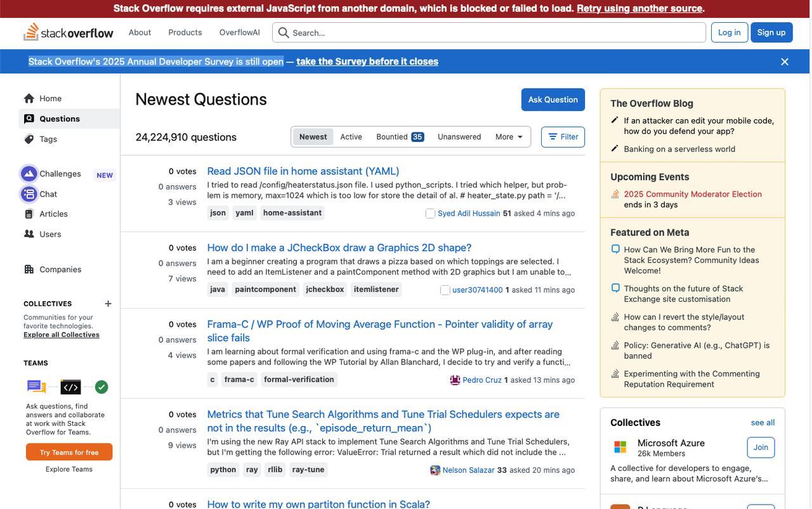
Task: Open the Tags page in sidebar
Action: pos(69,139)
